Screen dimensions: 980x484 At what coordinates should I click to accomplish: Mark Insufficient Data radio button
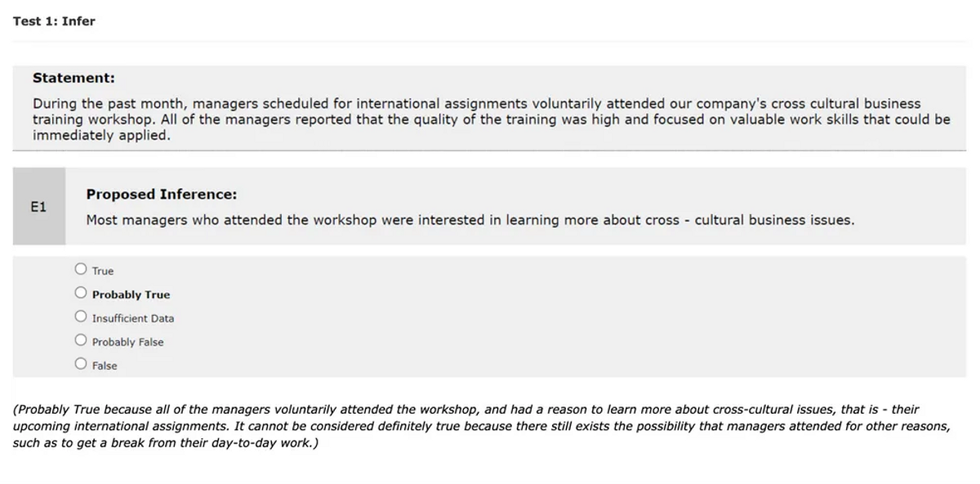coord(80,316)
